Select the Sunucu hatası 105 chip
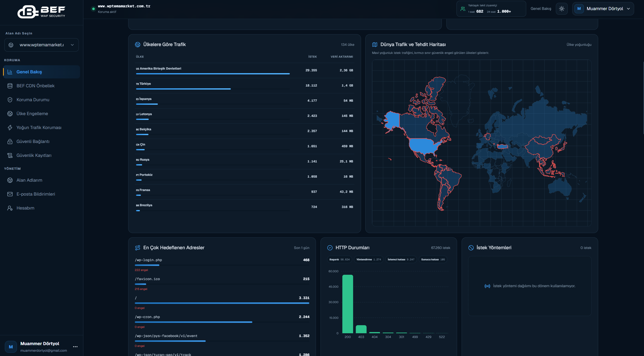Image resolution: width=644 pixels, height=356 pixels. pos(433,260)
